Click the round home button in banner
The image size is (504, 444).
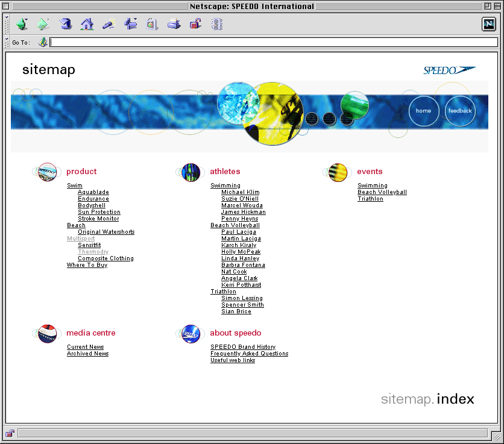(423, 111)
